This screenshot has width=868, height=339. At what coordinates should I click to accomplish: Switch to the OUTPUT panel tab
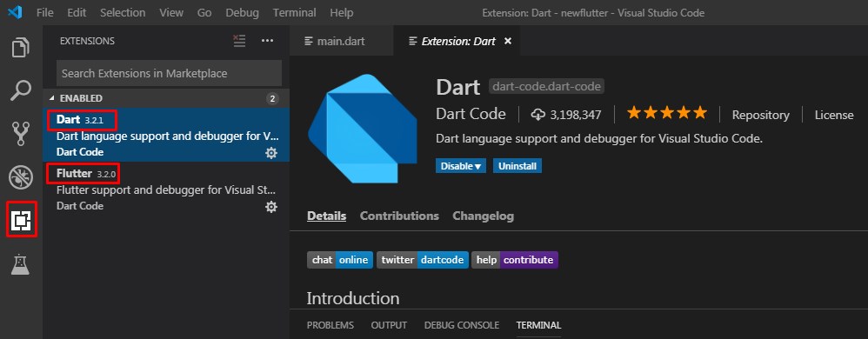pyautogui.click(x=389, y=325)
